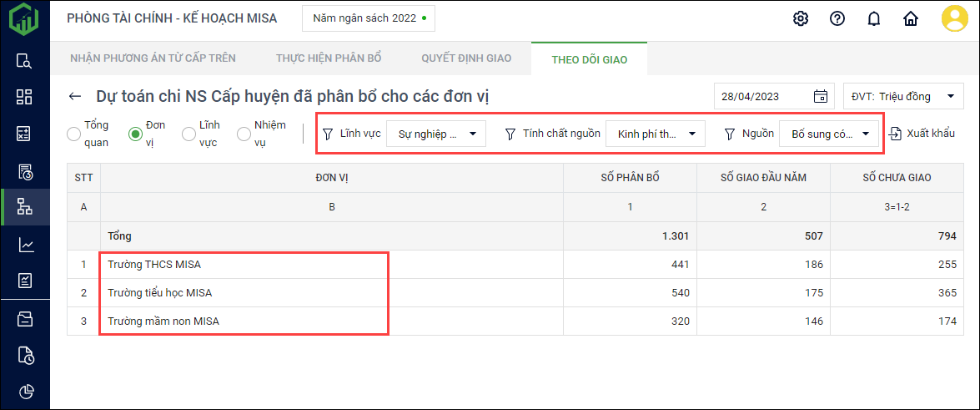The image size is (980, 410).
Task: Select the Nhiệm vụ radio button
Action: pyautogui.click(x=244, y=134)
